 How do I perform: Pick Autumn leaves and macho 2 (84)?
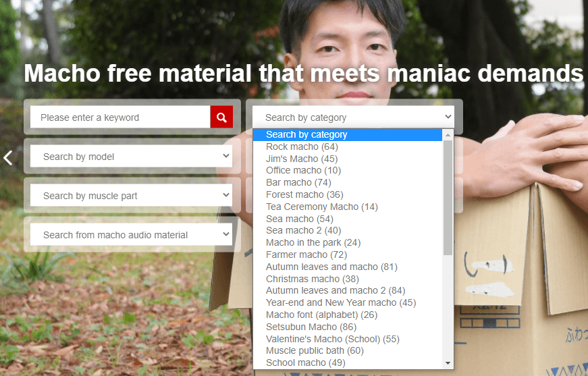coord(348,290)
